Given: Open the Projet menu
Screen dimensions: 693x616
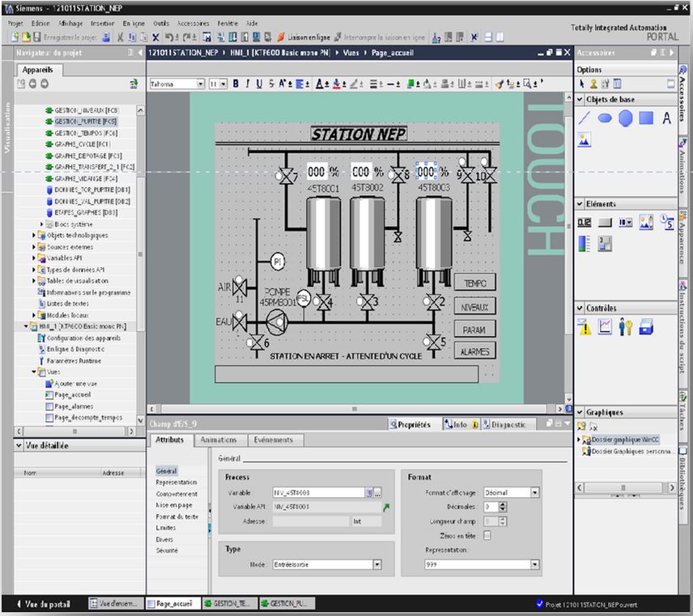Looking at the screenshot, I should 15,23.
